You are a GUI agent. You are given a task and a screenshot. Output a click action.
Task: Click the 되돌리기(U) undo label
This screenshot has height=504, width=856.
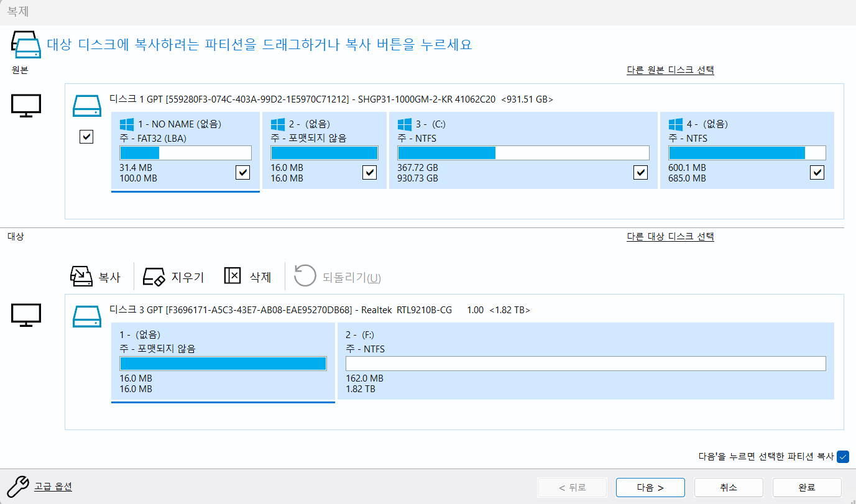tap(352, 278)
